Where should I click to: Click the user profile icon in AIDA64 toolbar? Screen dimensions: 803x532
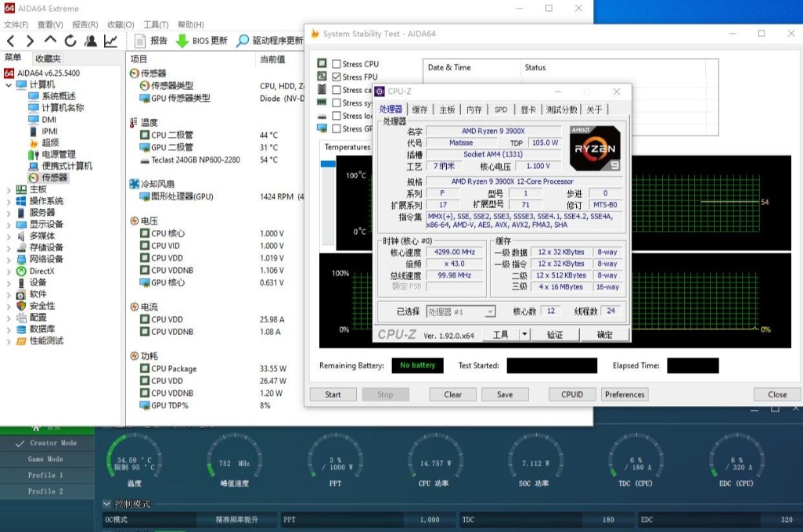91,41
